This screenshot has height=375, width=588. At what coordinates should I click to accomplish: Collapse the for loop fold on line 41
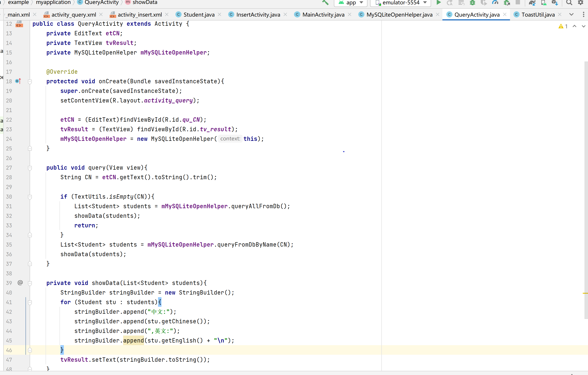tap(30, 302)
